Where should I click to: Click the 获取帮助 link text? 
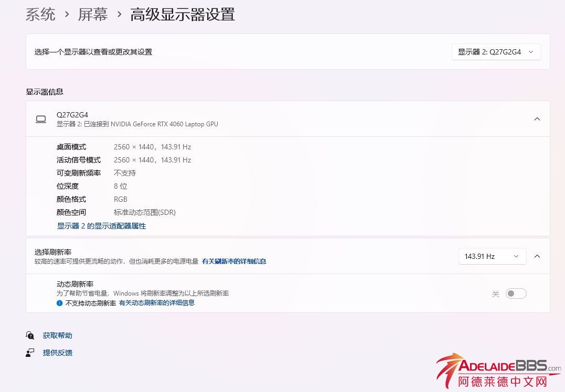click(x=58, y=335)
